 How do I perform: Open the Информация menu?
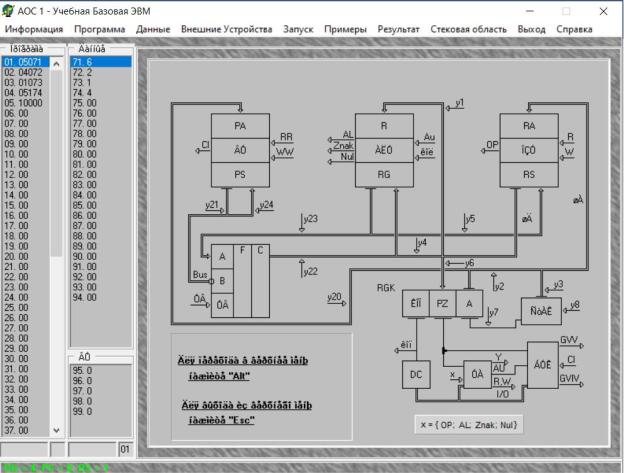click(33, 30)
